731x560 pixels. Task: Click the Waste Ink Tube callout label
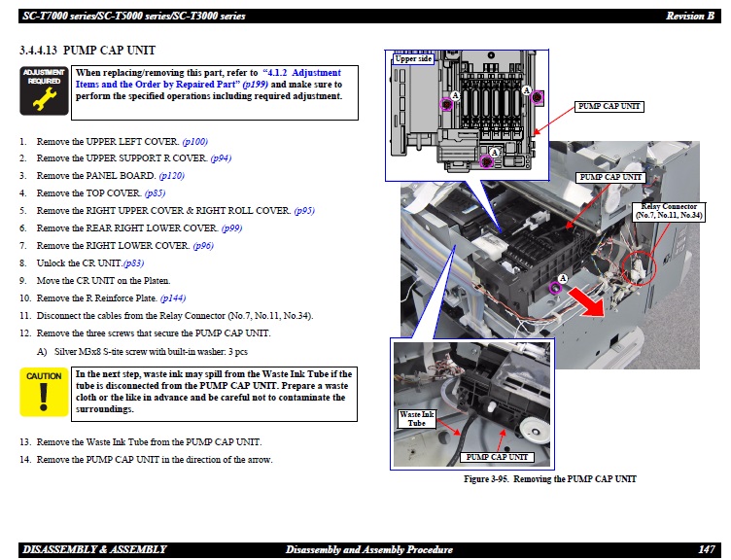[x=417, y=419]
